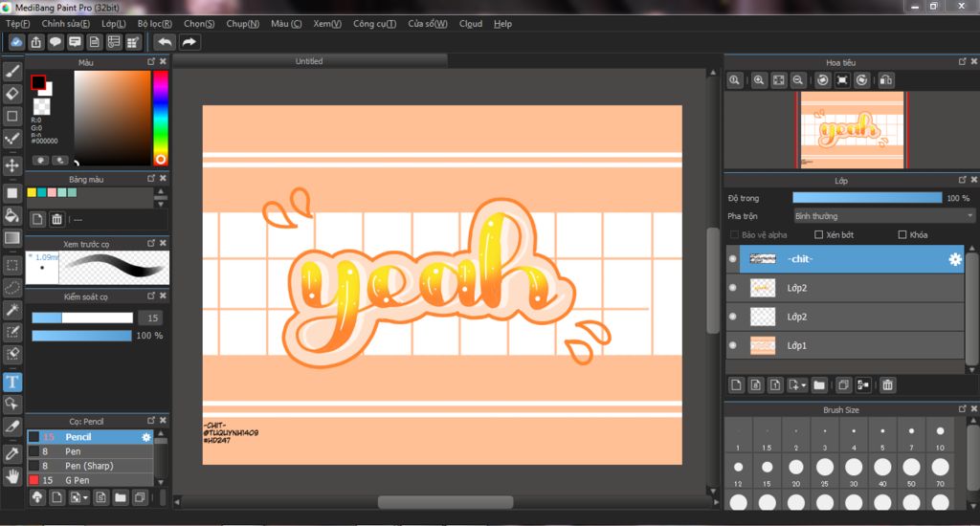This screenshot has height=526, width=980.
Task: Select the Shape brush tool
Action: tap(11, 116)
